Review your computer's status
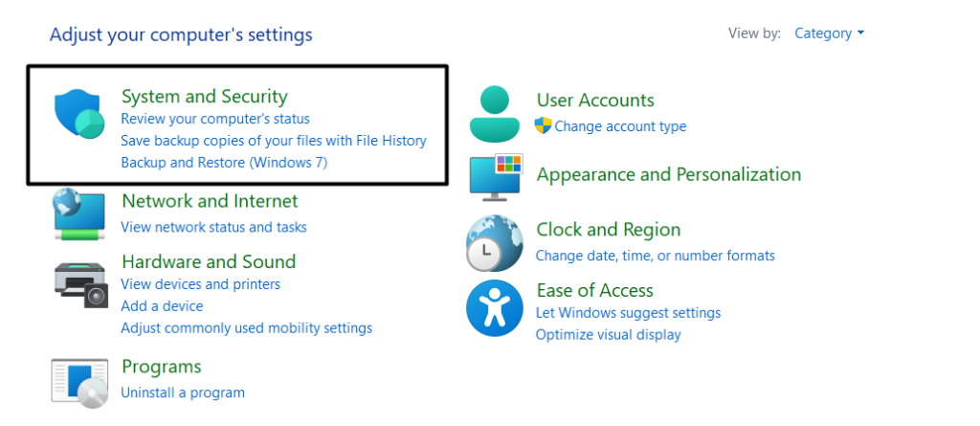 click(215, 119)
